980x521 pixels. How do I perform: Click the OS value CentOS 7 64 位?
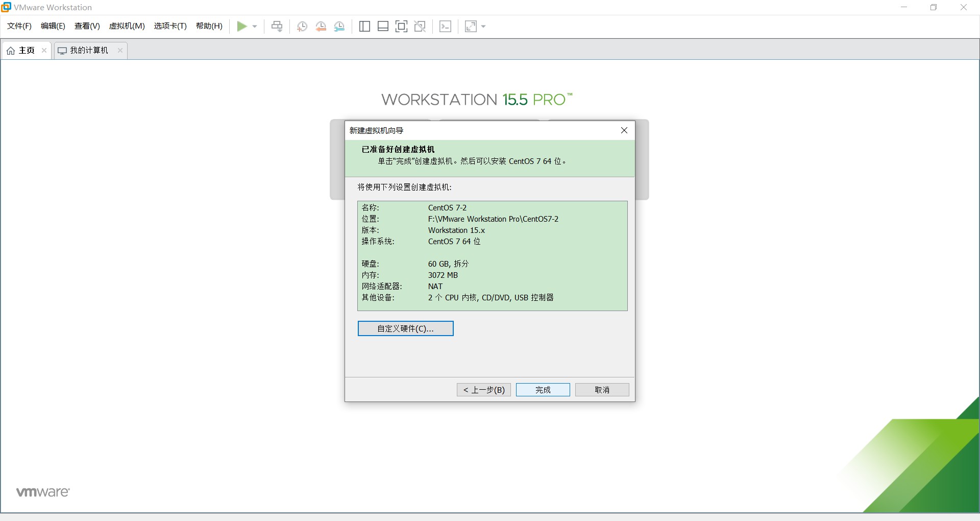click(x=454, y=242)
